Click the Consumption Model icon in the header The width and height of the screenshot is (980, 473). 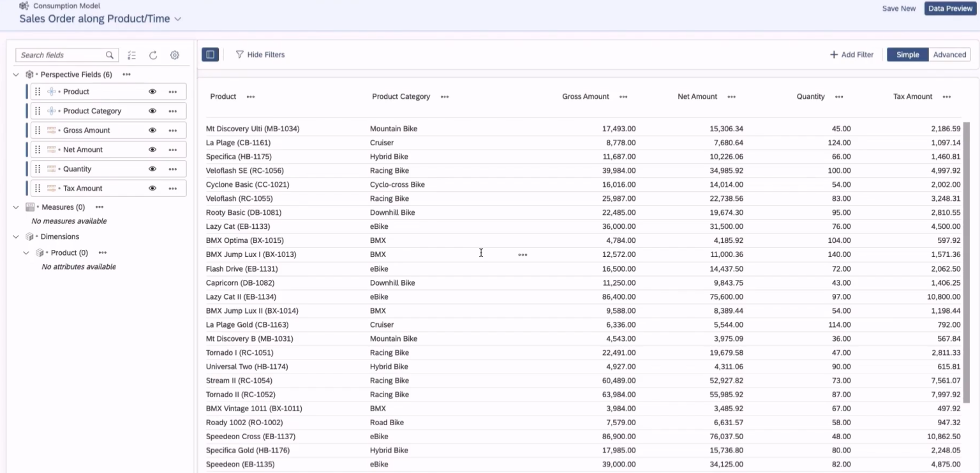pyautogui.click(x=24, y=6)
